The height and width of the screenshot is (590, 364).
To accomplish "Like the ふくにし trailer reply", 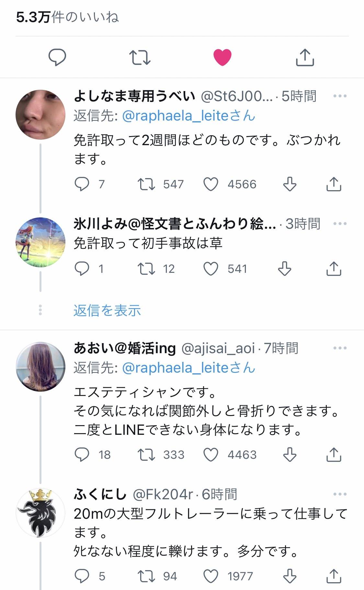I will pyautogui.click(x=211, y=576).
